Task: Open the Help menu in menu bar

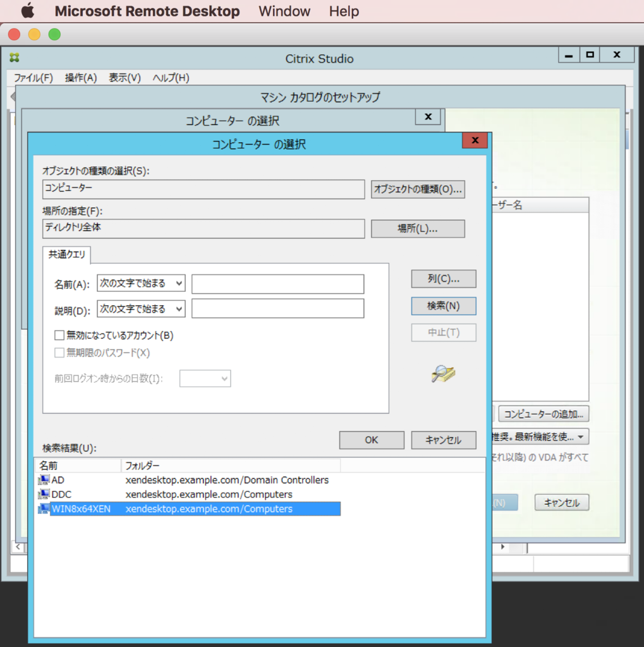Action: click(x=344, y=11)
